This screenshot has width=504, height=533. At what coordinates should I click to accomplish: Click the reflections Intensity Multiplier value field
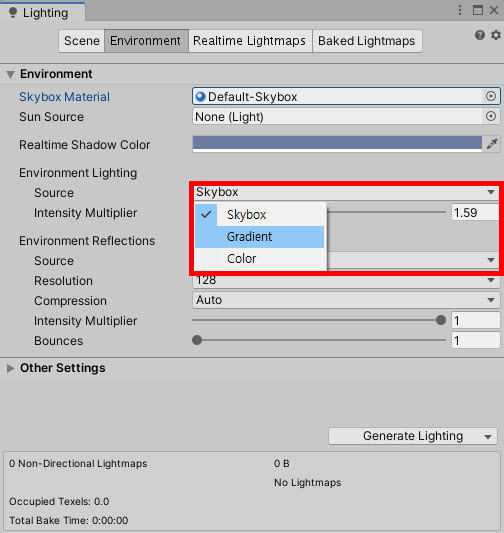click(x=475, y=321)
